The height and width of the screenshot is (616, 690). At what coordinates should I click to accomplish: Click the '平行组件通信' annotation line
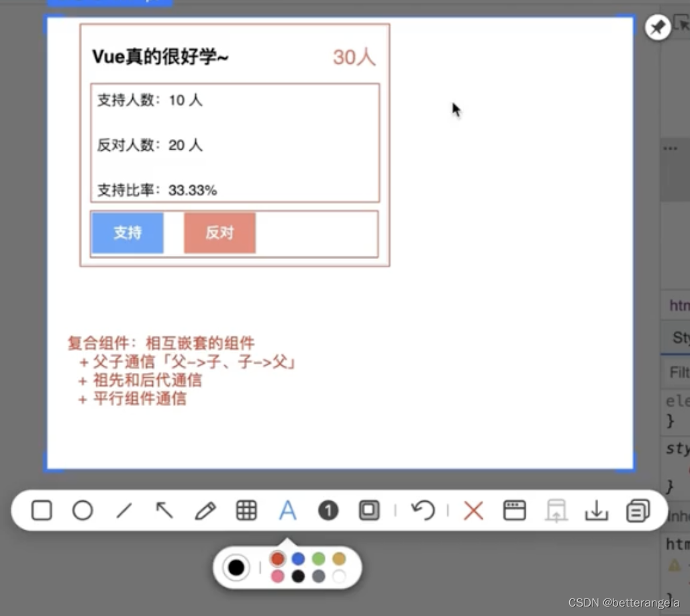pos(132,399)
